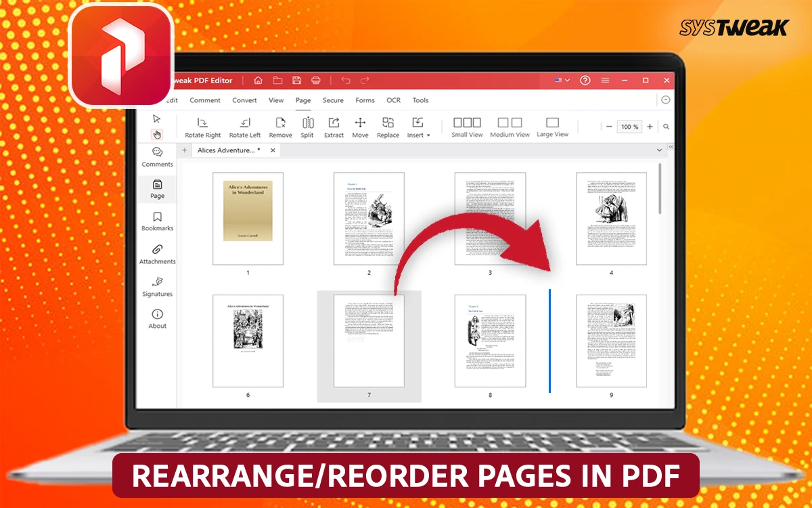812x508 pixels.
Task: Open the Bookmarks sidebar panel
Action: pyautogui.click(x=157, y=221)
